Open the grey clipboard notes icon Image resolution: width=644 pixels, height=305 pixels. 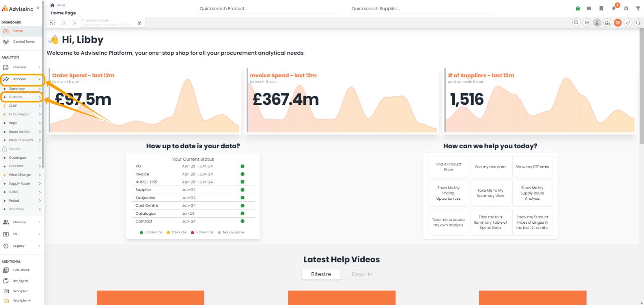(626, 8)
